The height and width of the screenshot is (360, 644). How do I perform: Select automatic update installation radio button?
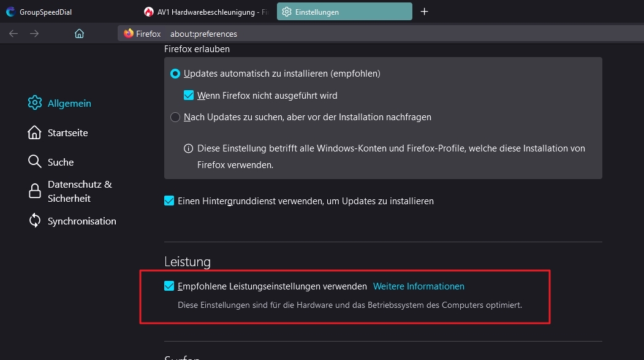175,74
